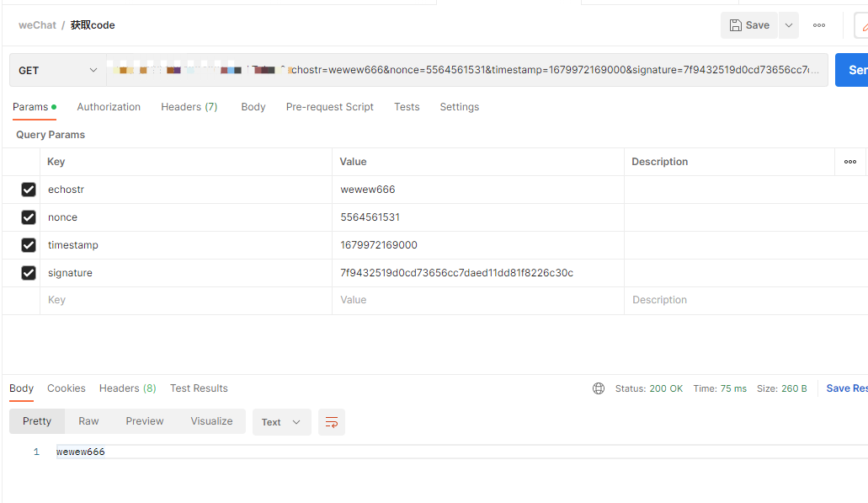Open the Save options dropdown arrow
This screenshot has height=503, width=868.
tap(789, 25)
